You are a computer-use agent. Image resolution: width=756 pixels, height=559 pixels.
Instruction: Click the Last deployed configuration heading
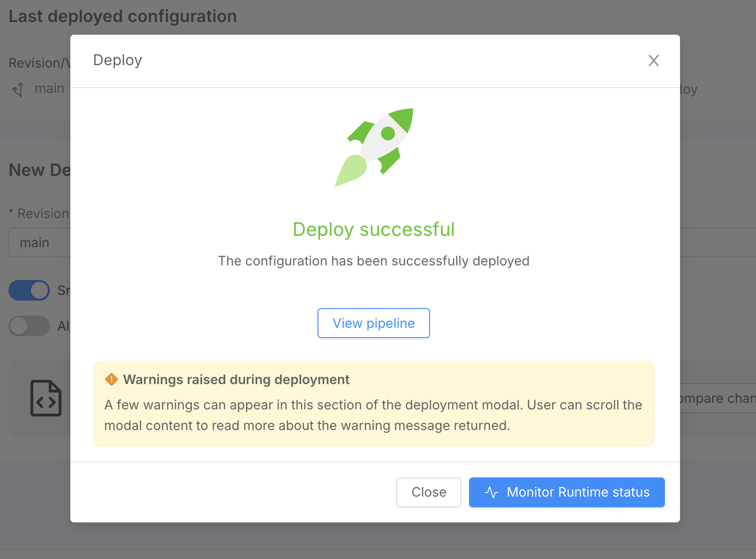coord(123,16)
